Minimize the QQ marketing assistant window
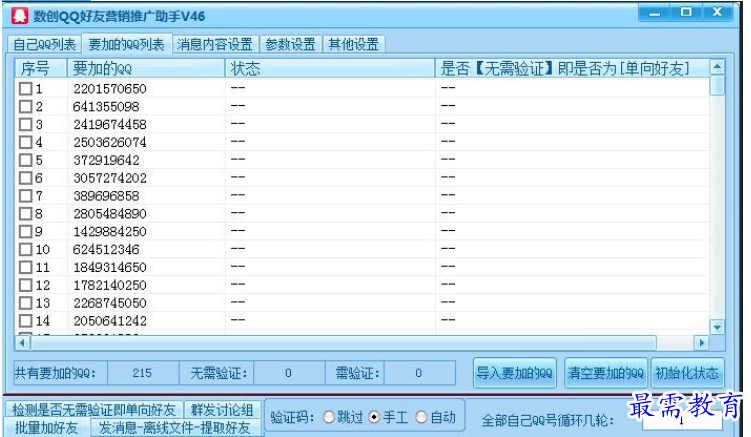 [654, 13]
